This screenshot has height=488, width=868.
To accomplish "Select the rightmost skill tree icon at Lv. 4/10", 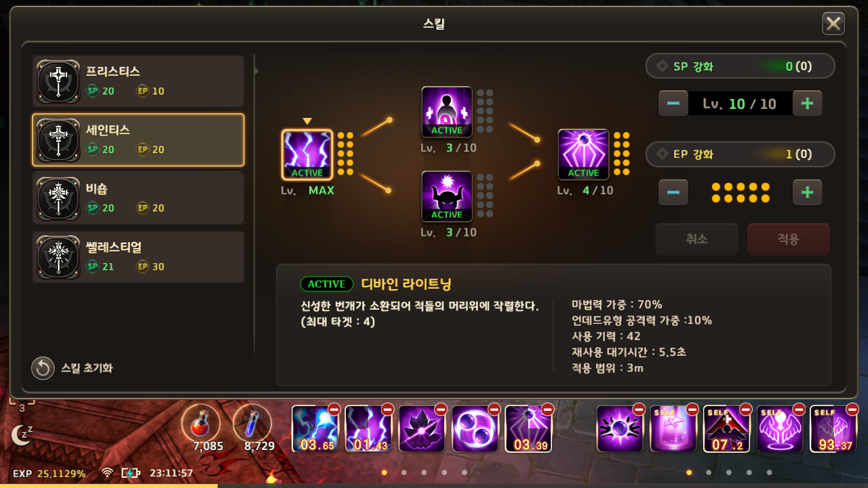I will (584, 155).
